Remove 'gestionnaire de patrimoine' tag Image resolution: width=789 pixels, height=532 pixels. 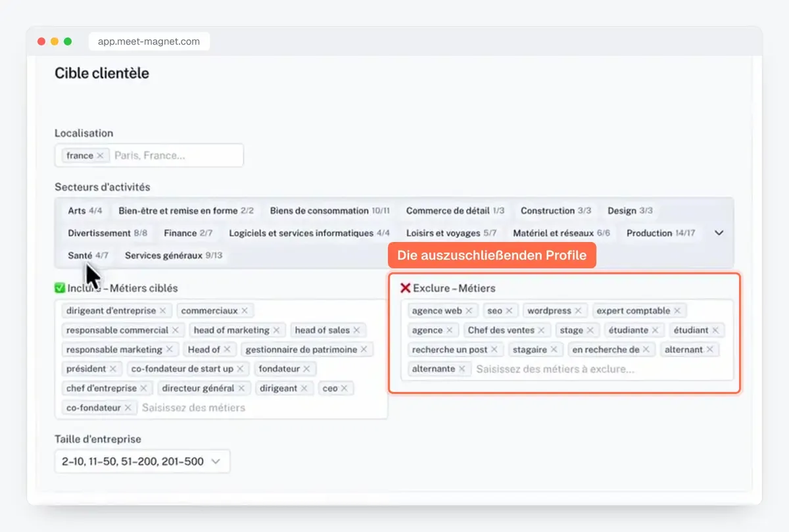pyautogui.click(x=364, y=350)
